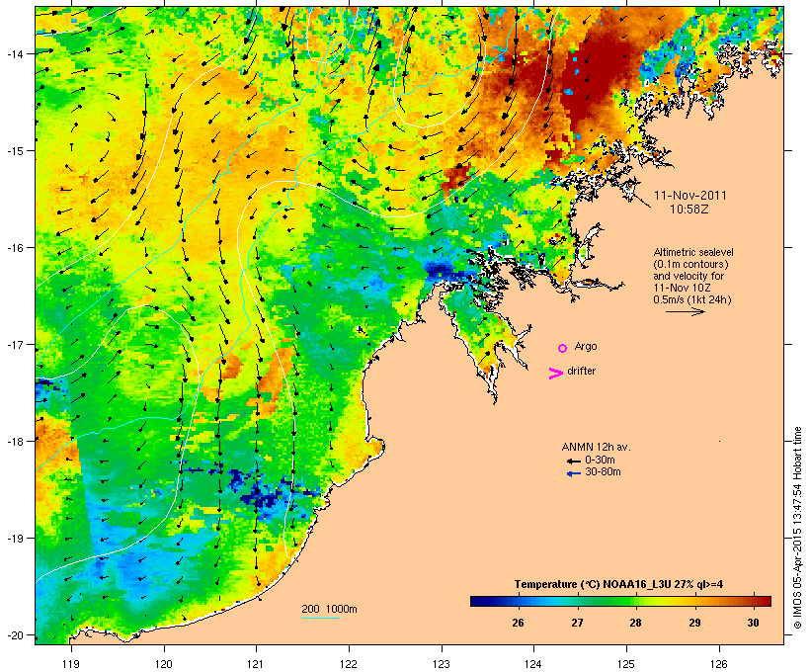Viewport: 810px width, 672px height.
Task: Click the black 0-30m ANMN arrow
Action: 573,462
